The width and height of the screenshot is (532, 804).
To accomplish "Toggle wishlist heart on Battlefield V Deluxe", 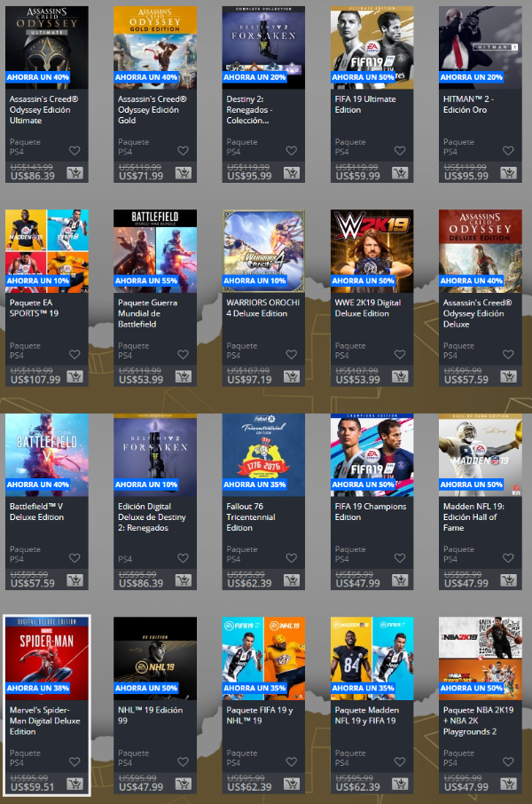I will [75, 558].
